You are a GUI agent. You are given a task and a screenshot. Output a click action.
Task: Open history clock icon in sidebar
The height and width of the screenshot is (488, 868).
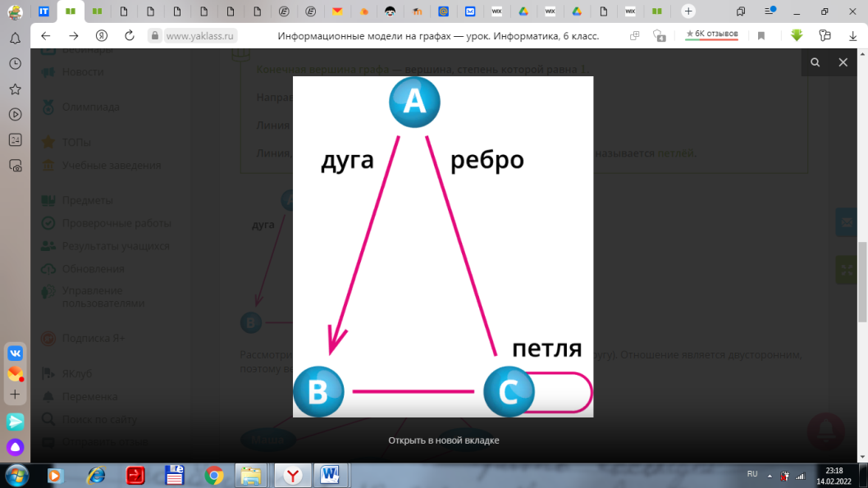pos(16,64)
